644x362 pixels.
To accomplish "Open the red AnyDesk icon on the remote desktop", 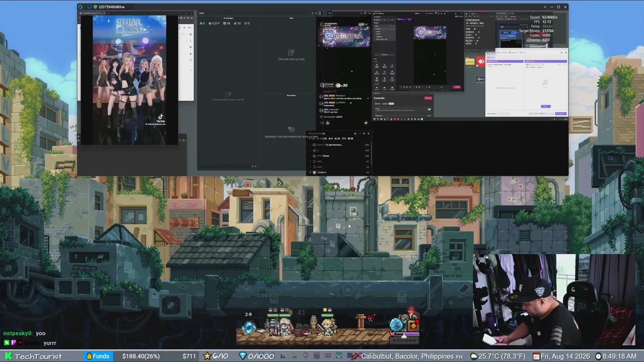I will (481, 61).
